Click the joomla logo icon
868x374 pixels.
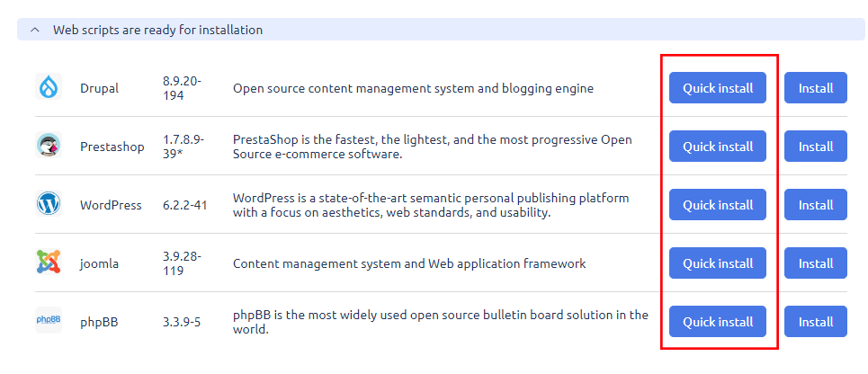pos(49,263)
